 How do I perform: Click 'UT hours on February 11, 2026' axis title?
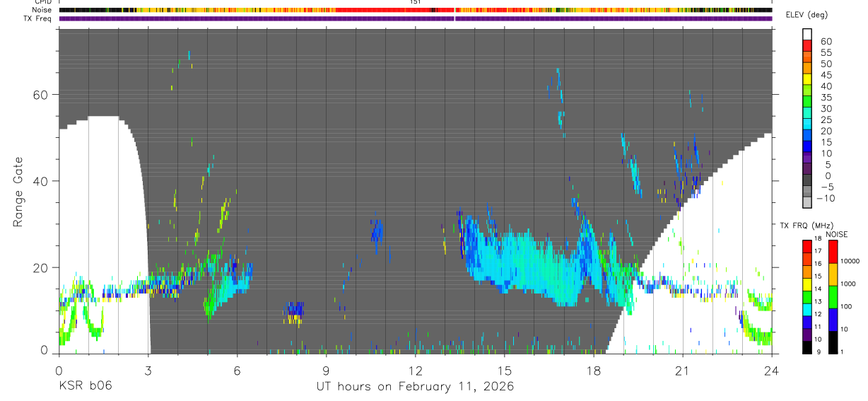[x=415, y=386]
